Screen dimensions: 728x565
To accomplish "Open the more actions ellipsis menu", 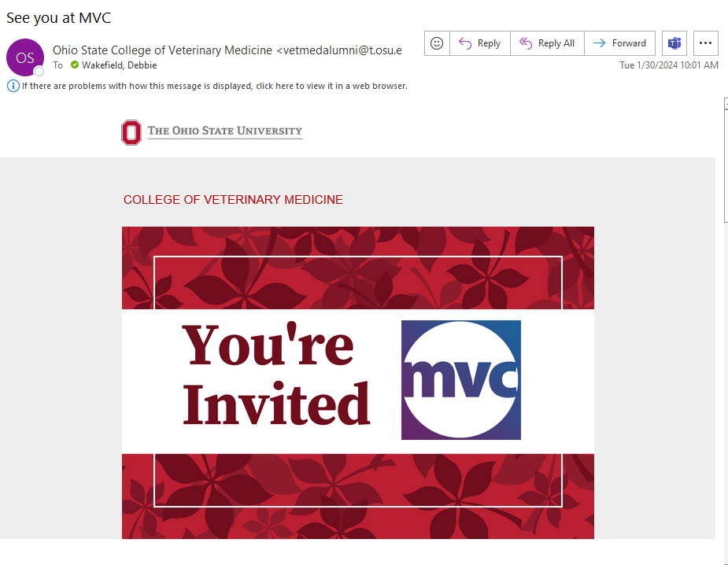I will 705,43.
